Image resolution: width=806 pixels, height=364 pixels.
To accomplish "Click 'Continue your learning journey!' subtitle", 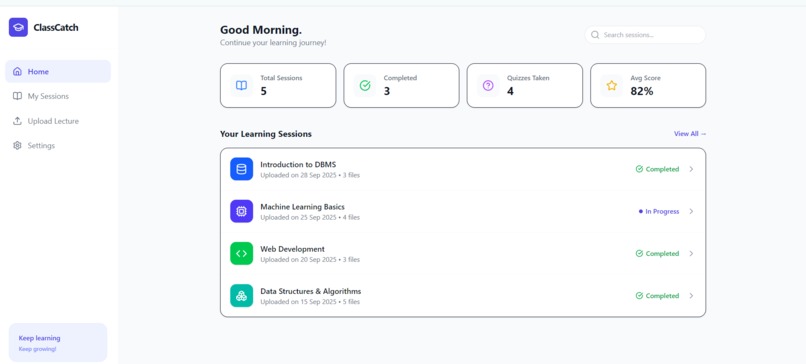I will [273, 43].
